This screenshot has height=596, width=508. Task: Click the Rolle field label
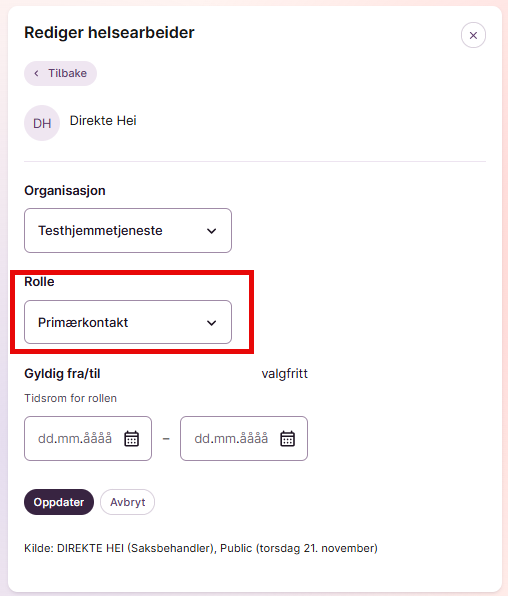[39, 282]
